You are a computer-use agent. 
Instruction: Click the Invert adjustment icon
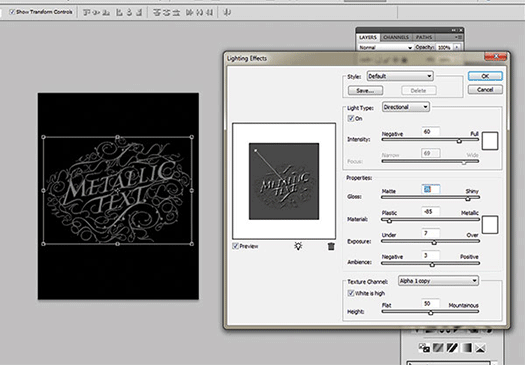point(424,348)
